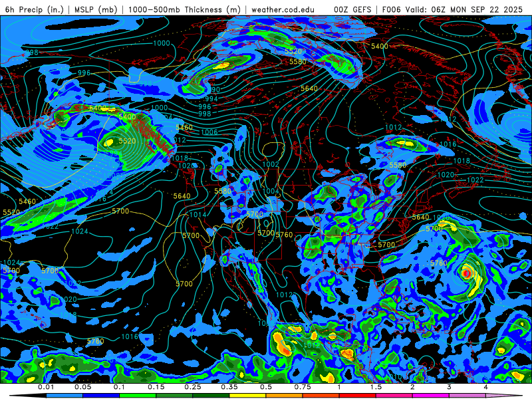This screenshot has width=532, height=399.
Task: Select the 1002 pressure contour label
Action: point(271,164)
